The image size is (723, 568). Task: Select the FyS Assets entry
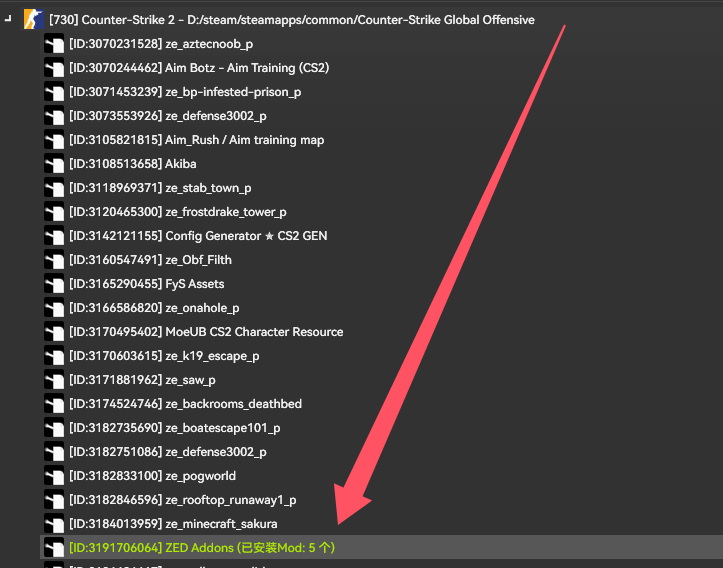click(x=147, y=284)
